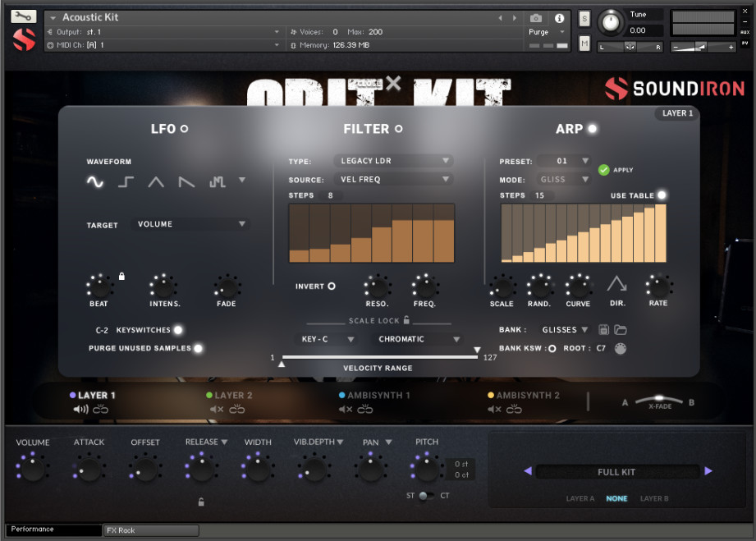Go to next kit preset arrow
This screenshot has width=756, height=541.
708,470
